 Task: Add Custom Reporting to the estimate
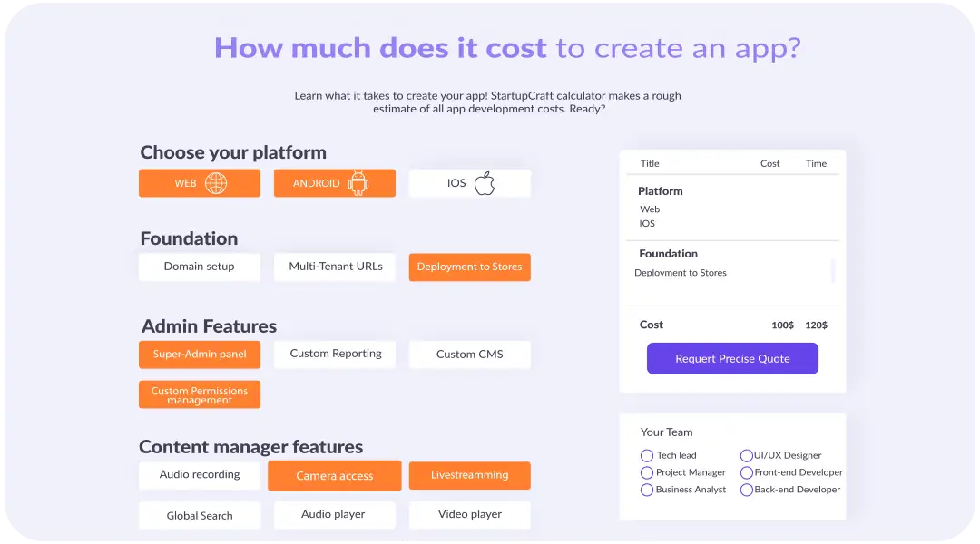coord(335,354)
